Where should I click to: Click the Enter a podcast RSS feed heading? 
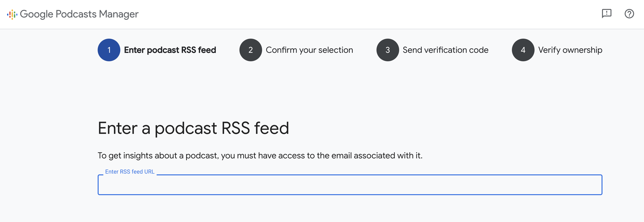click(x=193, y=128)
